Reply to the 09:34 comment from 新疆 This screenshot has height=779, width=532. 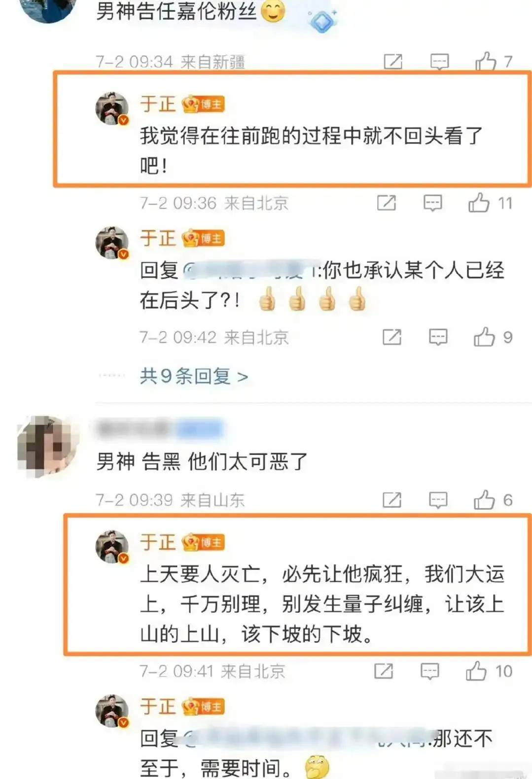click(439, 62)
